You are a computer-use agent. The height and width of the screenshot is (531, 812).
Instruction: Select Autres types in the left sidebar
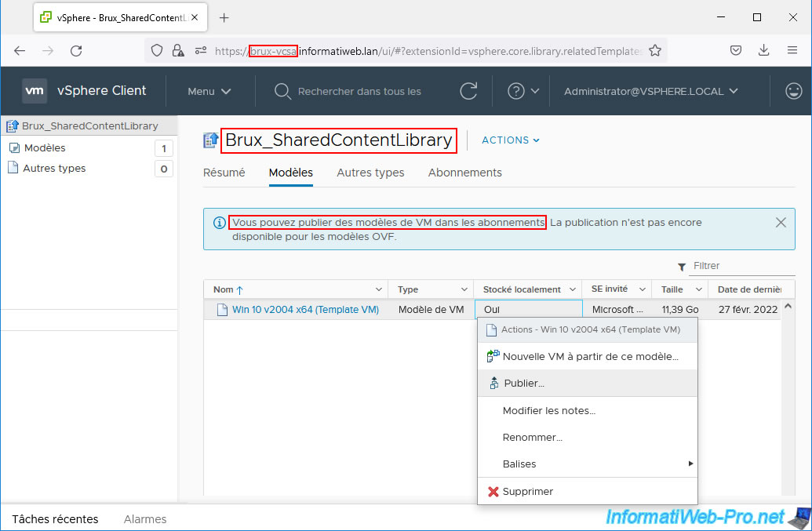tap(54, 168)
